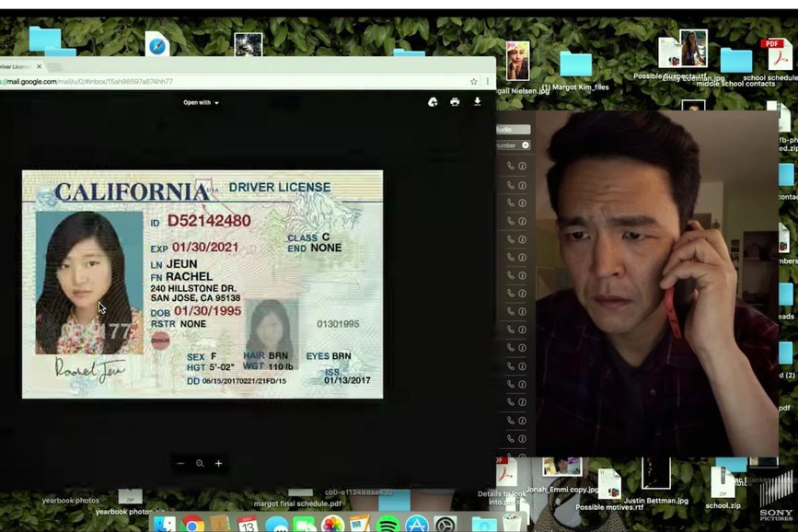Click the California driver license image
Screen dimensions: 798x532
[x=202, y=284]
